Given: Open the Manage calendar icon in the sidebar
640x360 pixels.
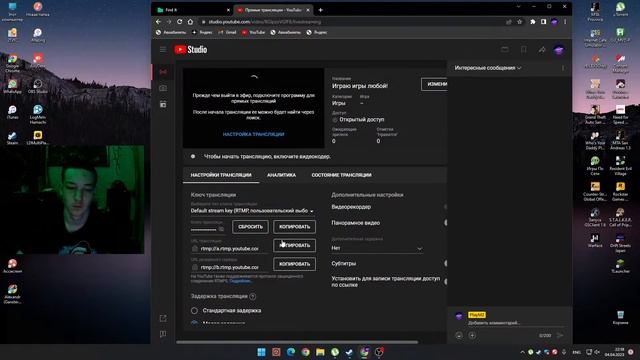Looking at the screenshot, I should [x=163, y=104].
